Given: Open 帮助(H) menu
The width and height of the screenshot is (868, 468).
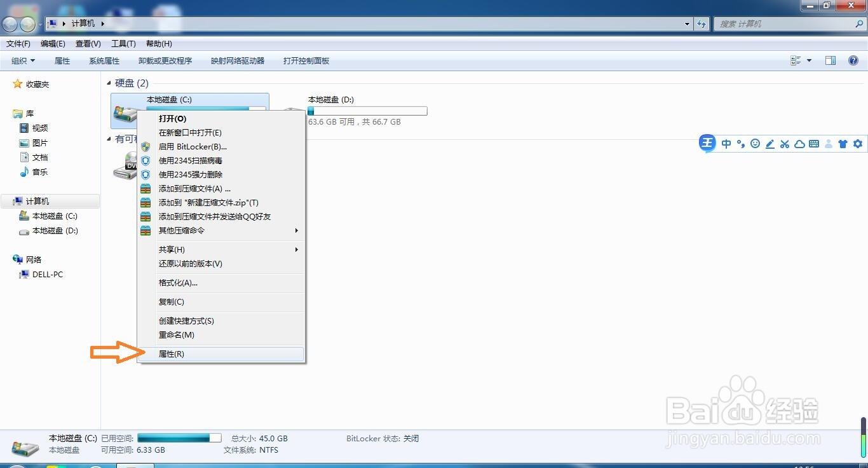Looking at the screenshot, I should point(159,44).
